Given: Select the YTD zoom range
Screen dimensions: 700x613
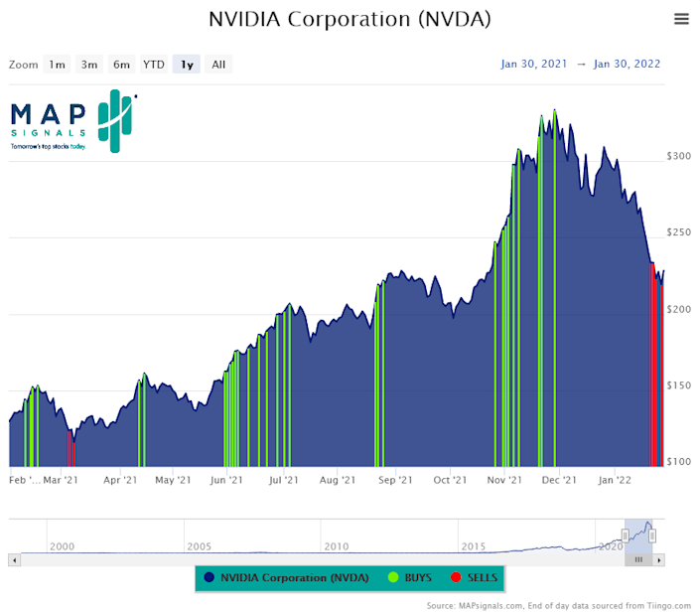Looking at the screenshot, I should point(154,65).
